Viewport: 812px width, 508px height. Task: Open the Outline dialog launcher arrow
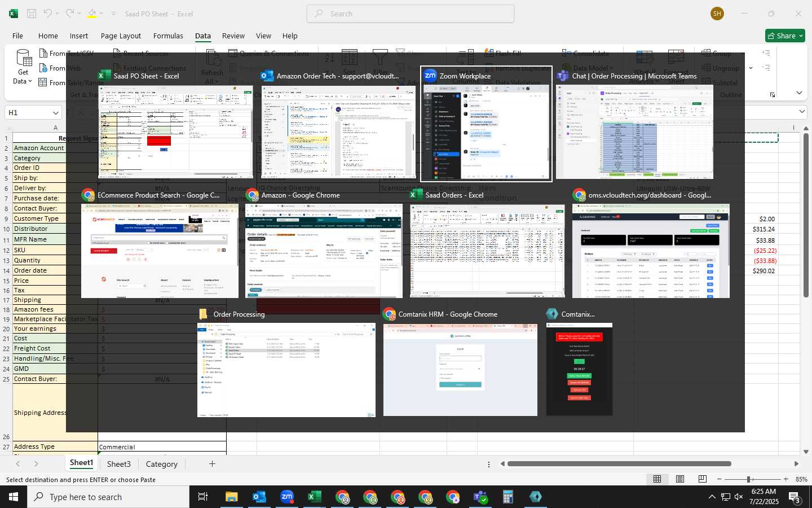click(x=773, y=95)
